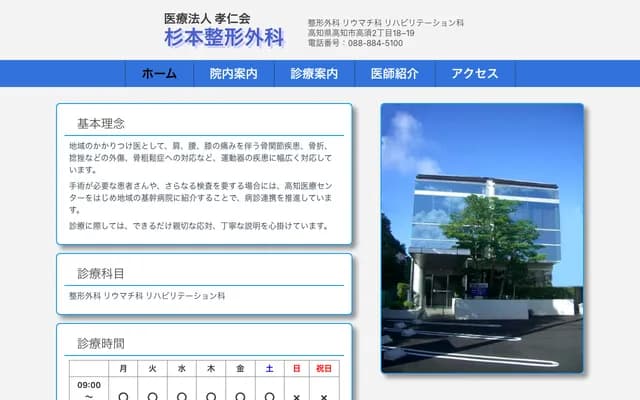Open the ホーム navigation tab
This screenshot has height=400, width=640.
159,74
